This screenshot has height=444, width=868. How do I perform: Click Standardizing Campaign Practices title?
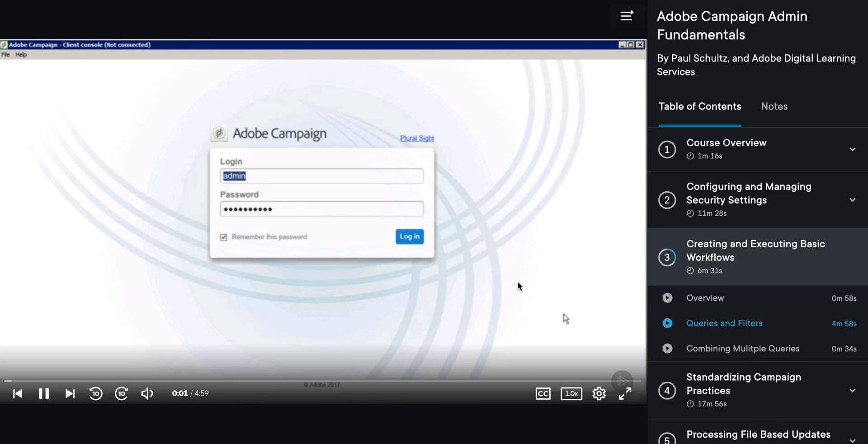744,384
